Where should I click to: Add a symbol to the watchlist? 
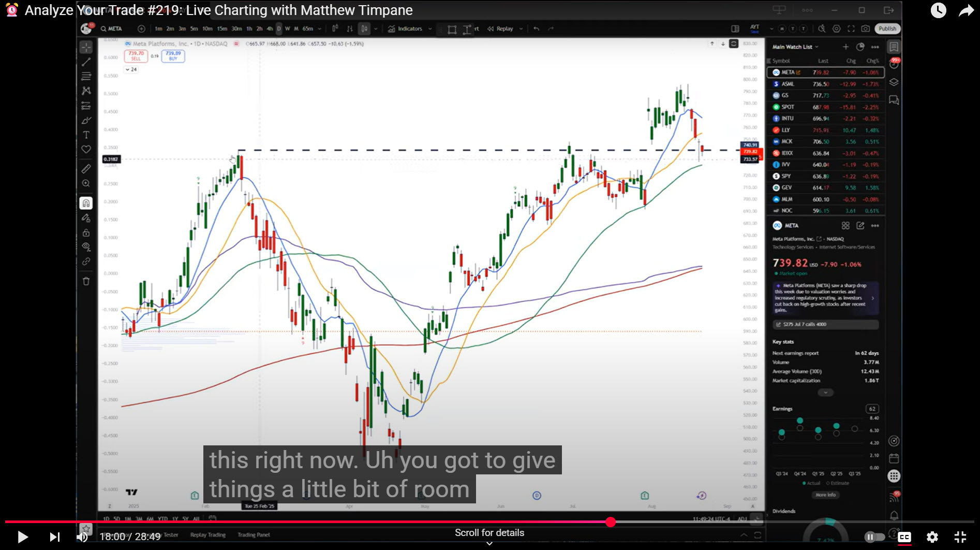[845, 47]
